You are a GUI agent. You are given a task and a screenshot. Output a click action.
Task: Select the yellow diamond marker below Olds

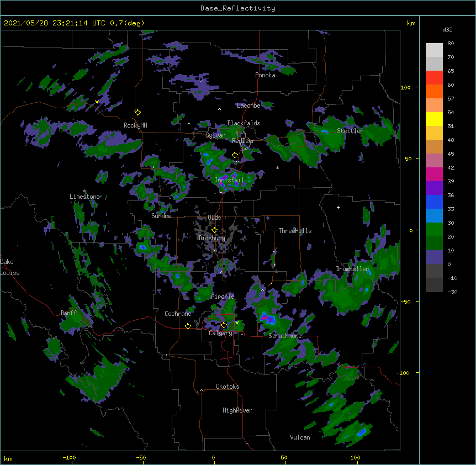coord(214,230)
